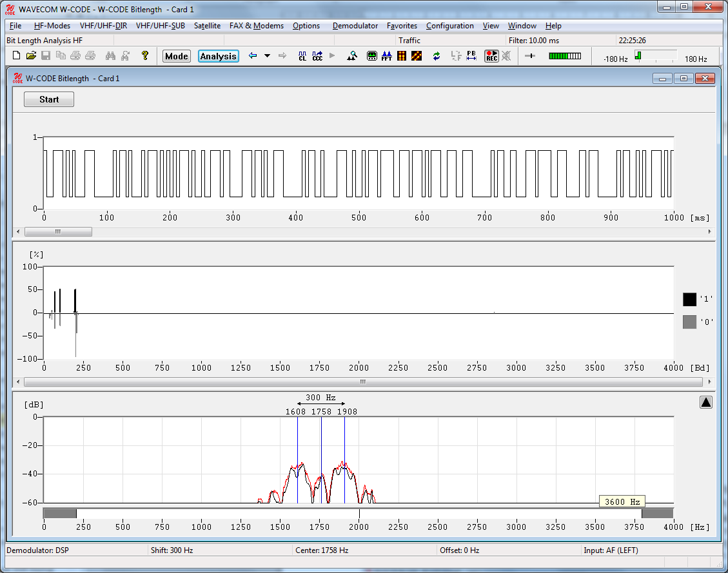Open the FAX & Modems menu
The image size is (728, 573).
(256, 26)
